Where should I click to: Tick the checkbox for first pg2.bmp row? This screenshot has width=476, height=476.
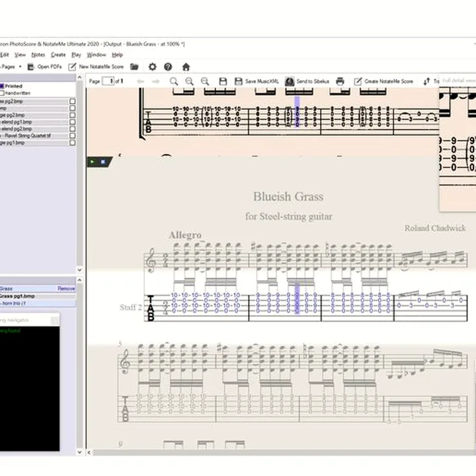pyautogui.click(x=72, y=101)
